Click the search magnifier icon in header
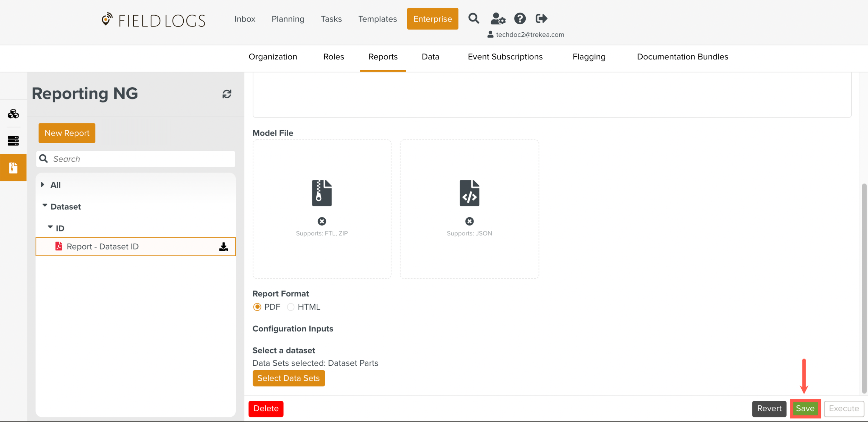This screenshot has width=868, height=422. (473, 18)
